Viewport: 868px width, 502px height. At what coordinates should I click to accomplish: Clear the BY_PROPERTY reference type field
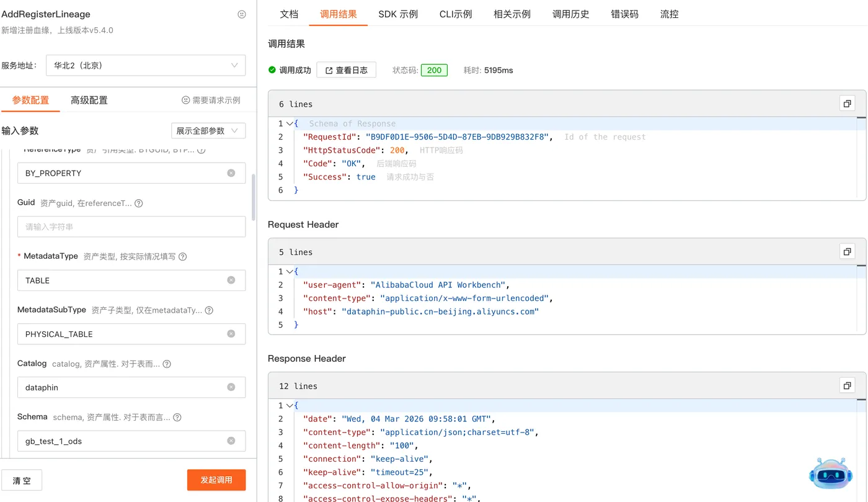(x=231, y=173)
